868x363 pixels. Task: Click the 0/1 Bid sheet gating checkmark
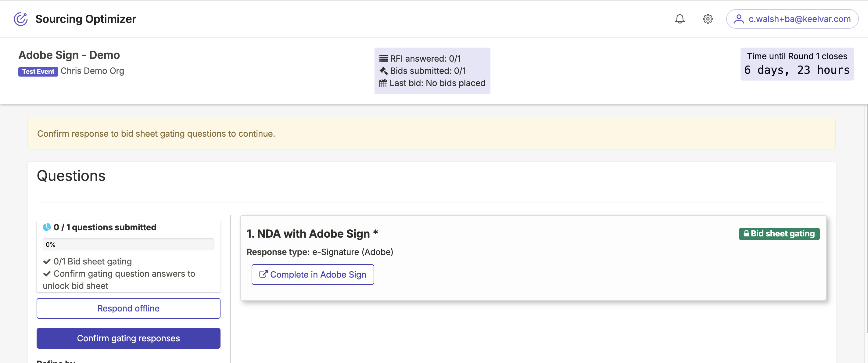tap(47, 261)
